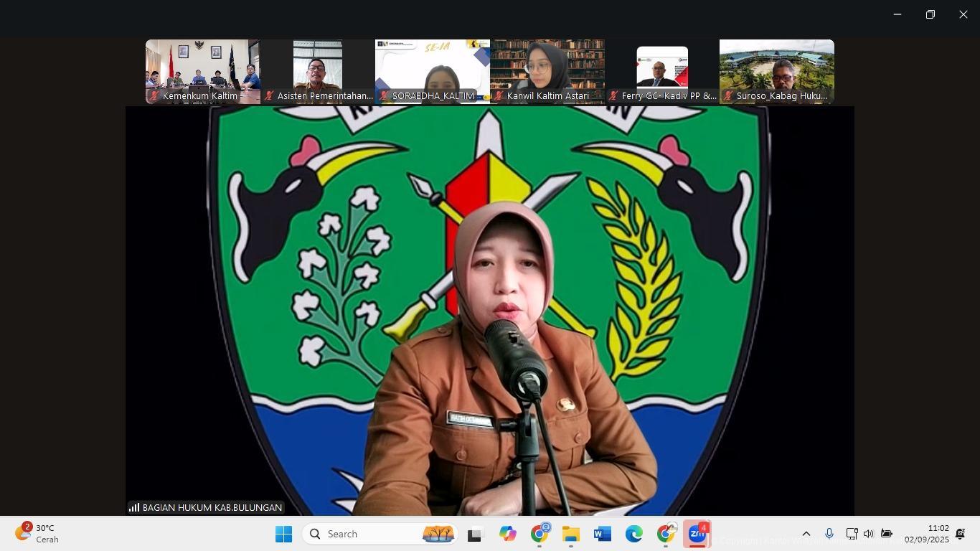980x551 pixels.
Task: Open File Explorer from the taskbar
Action: [x=571, y=534]
